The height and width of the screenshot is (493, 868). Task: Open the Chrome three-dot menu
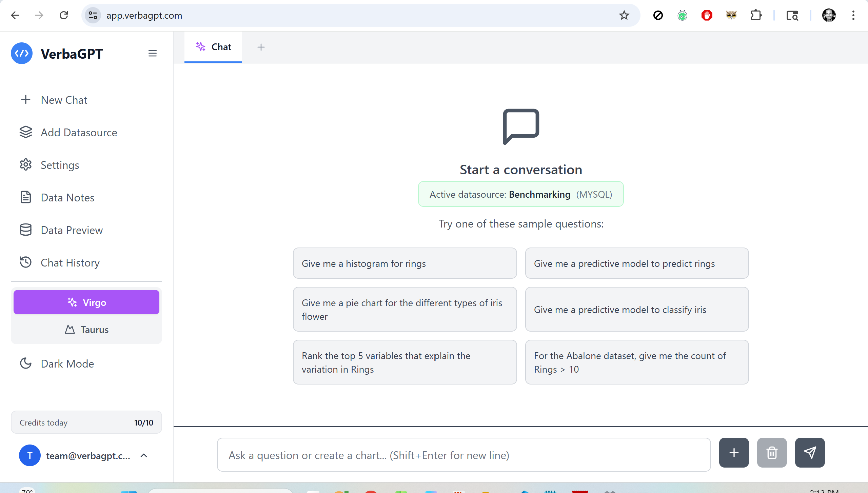pyautogui.click(x=853, y=15)
